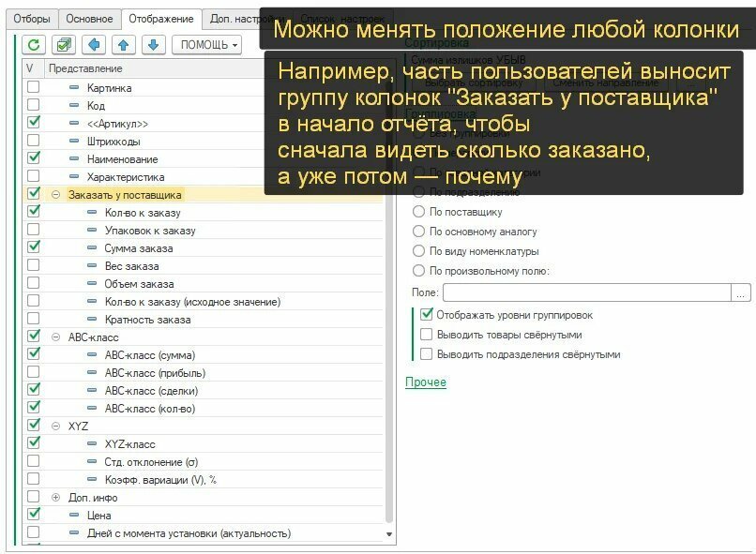756x554 pixels.
Task: Expand the Доп. инфо group
Action: coord(56,498)
